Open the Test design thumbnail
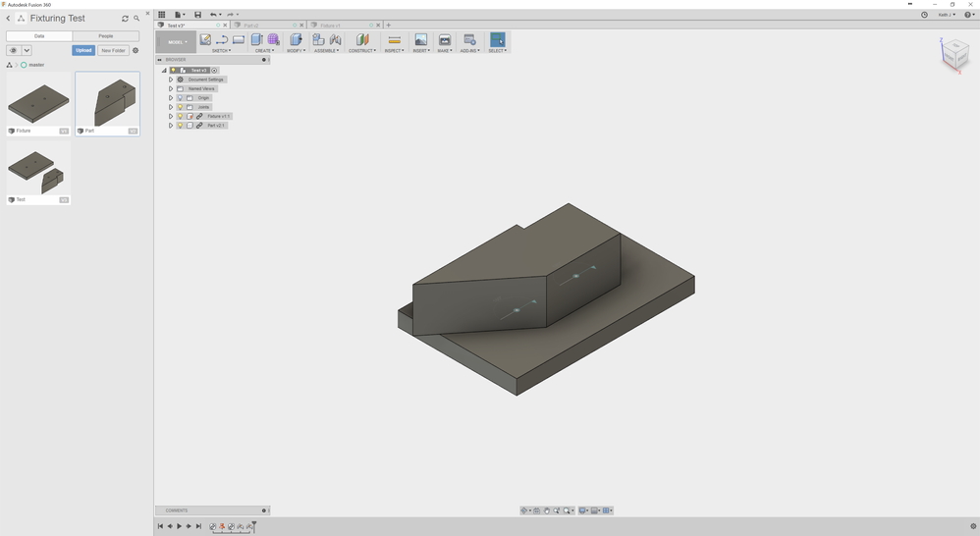Screen dimensions: 980x536 (38, 173)
